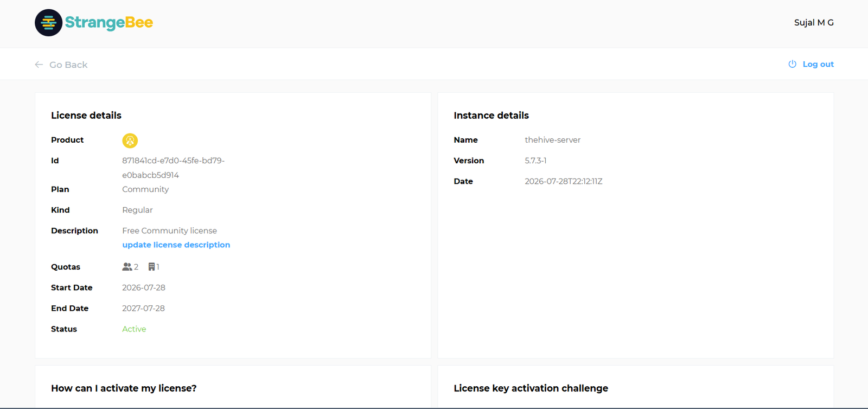The width and height of the screenshot is (868, 409).
Task: Click the Go Back arrow icon
Action: coord(39,65)
